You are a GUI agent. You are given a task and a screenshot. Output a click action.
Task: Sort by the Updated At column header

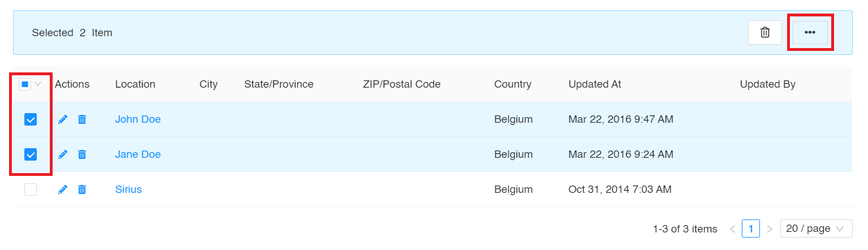[595, 84]
